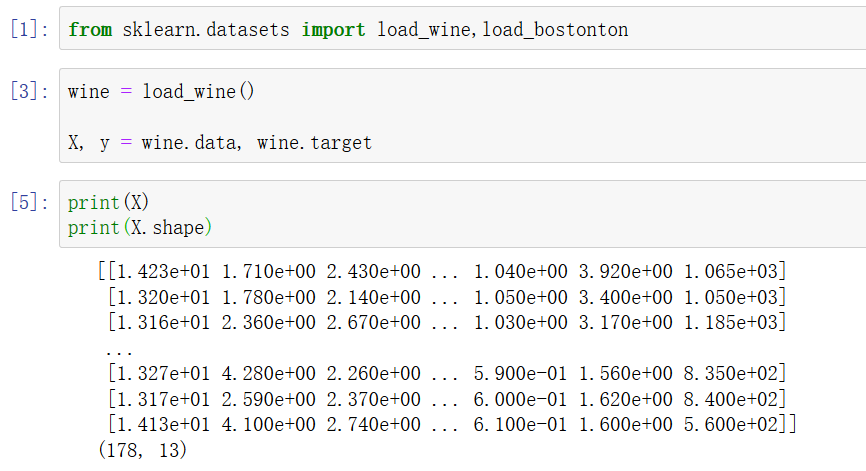866x471 pixels.
Task: Click the output row starting 1.327e+01
Action: coord(447,373)
